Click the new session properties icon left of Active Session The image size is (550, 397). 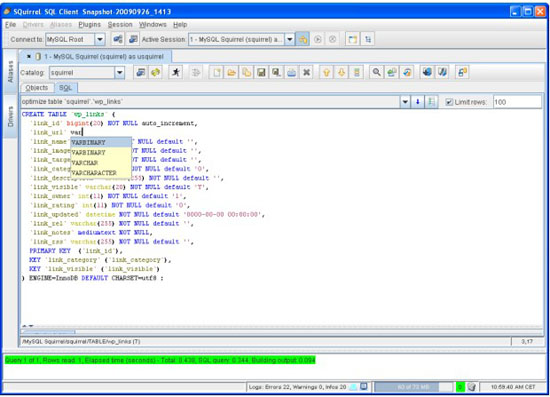(133, 39)
